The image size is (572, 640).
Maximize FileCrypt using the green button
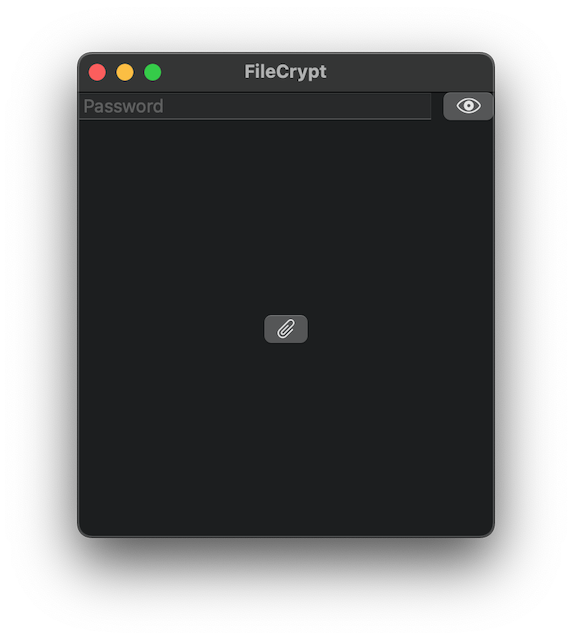point(153,72)
